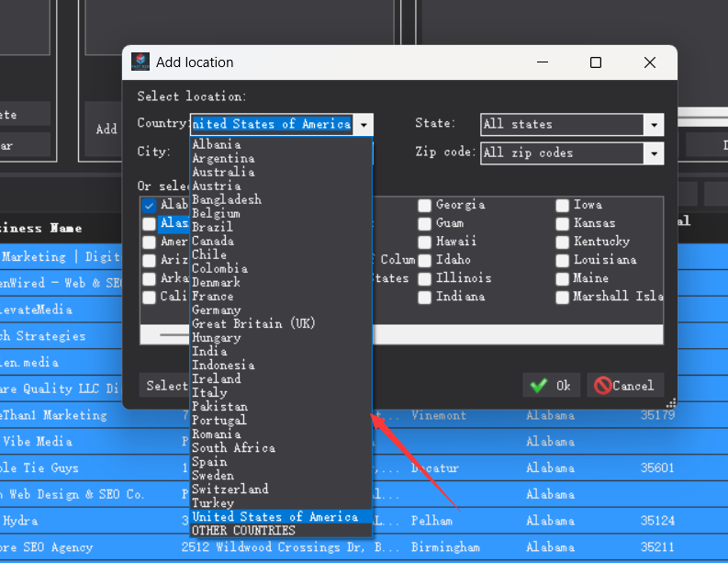The width and height of the screenshot is (728, 563).
Task: Click the Add location dialog app icon
Action: [x=140, y=62]
